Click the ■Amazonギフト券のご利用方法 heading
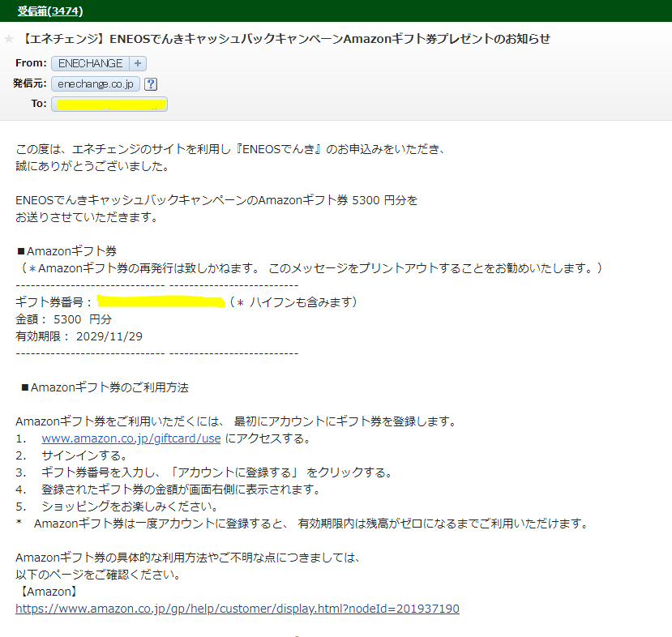Screen dimensions: 672x637 coord(105,387)
